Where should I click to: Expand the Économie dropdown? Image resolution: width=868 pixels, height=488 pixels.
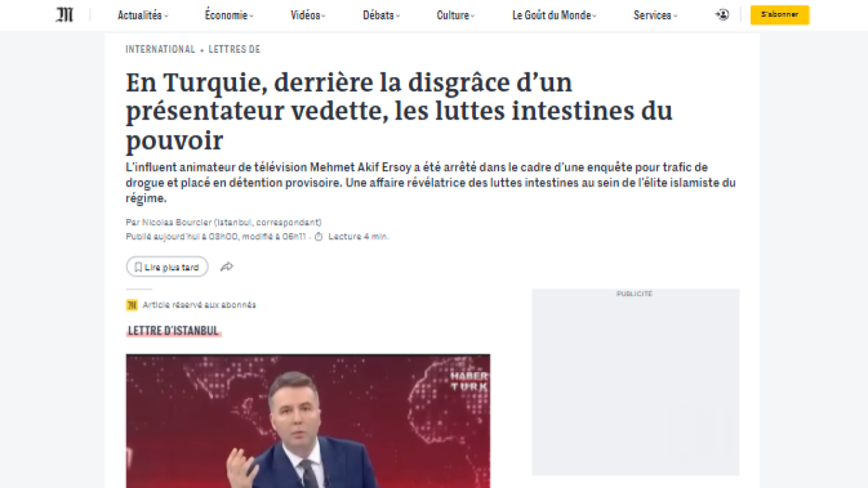coord(229,15)
